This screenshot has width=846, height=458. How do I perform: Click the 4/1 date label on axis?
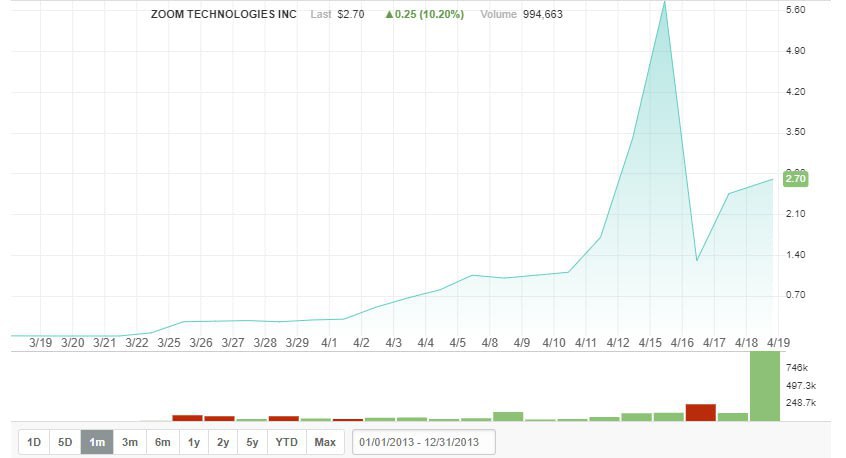point(329,343)
